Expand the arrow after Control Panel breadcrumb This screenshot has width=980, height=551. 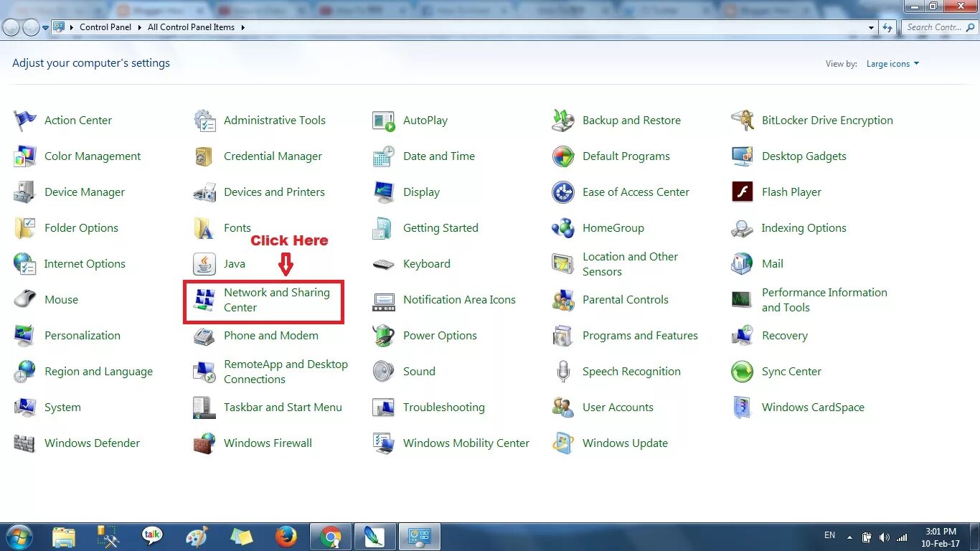[139, 27]
